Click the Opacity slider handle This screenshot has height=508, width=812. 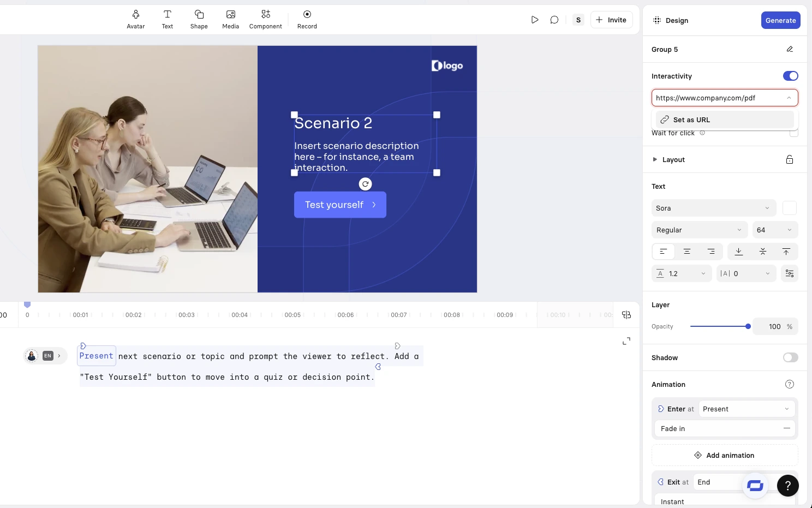point(748,326)
